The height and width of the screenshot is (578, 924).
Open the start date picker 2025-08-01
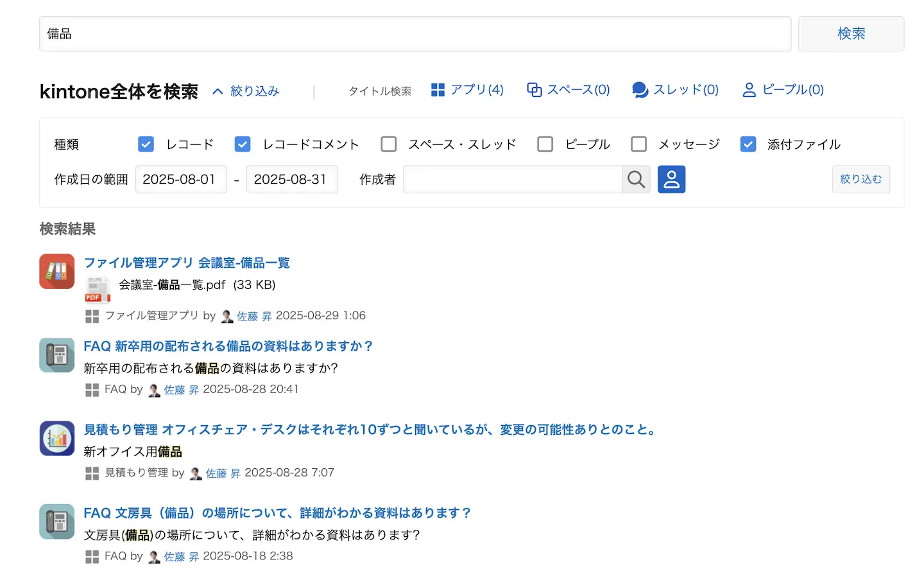pyautogui.click(x=180, y=179)
